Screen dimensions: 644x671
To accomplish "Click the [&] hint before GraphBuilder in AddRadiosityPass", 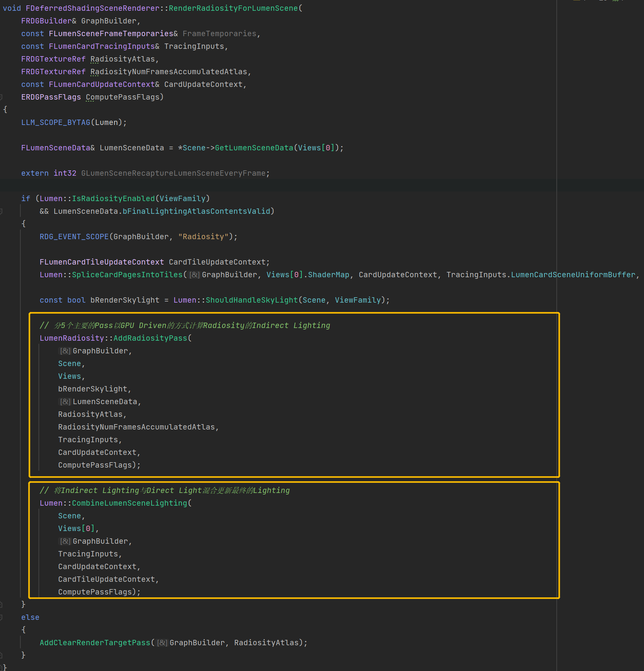I will point(65,351).
